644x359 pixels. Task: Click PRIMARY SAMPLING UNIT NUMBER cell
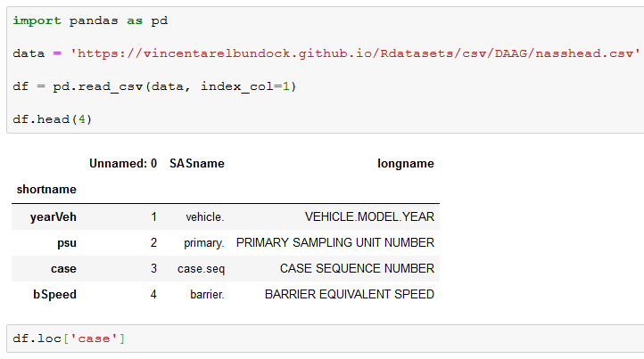click(335, 242)
